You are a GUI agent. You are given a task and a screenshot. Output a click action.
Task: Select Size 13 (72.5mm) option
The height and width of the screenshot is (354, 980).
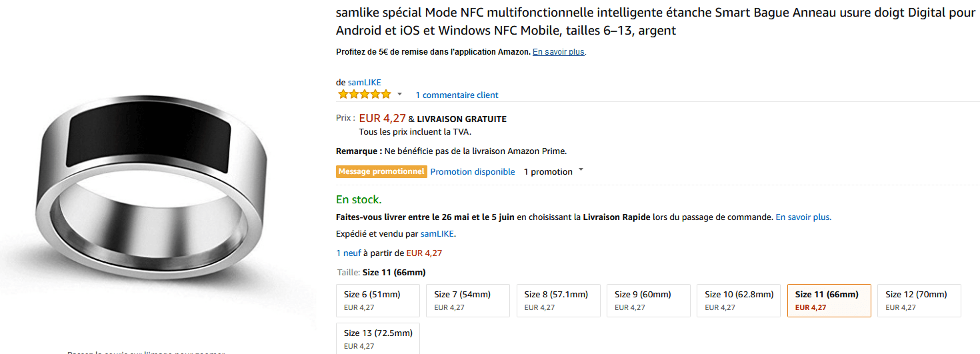click(x=377, y=339)
